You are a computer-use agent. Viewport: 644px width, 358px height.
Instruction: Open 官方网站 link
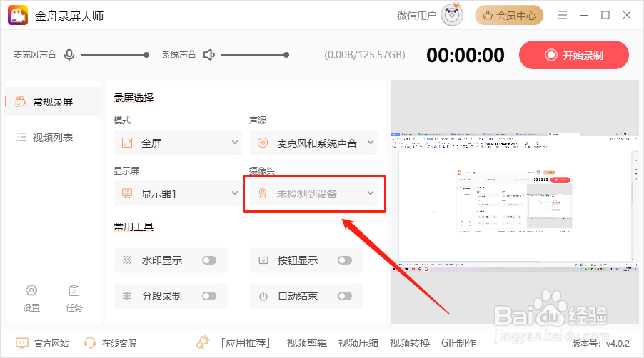51,343
